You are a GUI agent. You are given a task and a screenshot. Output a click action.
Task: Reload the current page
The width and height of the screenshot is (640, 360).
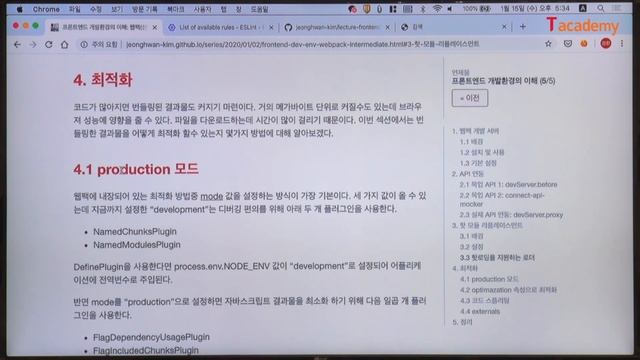tap(49, 44)
